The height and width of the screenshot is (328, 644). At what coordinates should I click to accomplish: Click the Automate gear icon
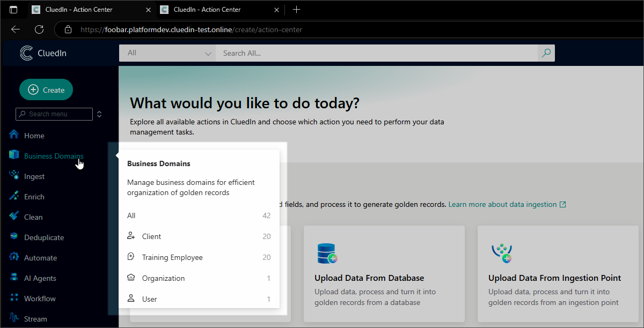tap(14, 257)
